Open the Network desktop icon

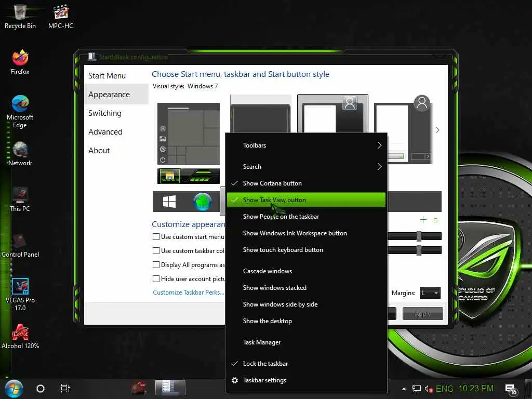pos(20,154)
